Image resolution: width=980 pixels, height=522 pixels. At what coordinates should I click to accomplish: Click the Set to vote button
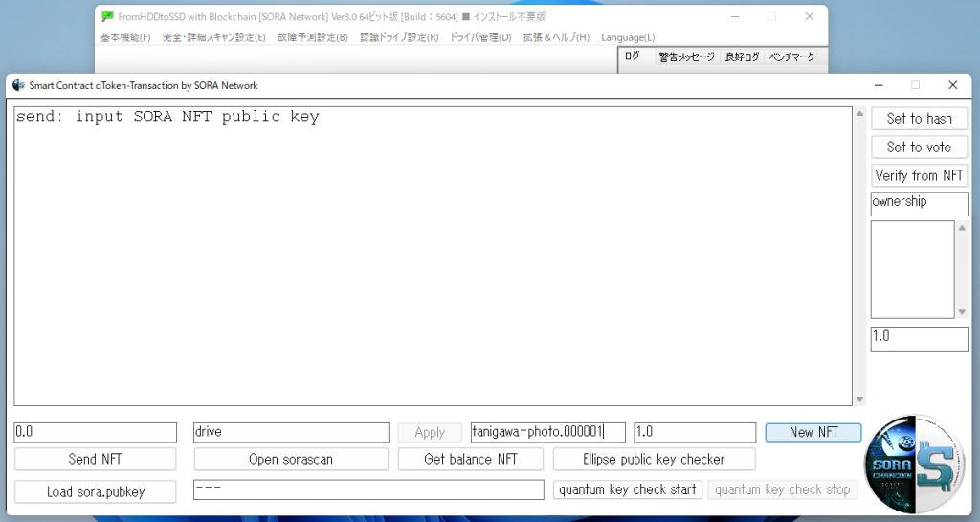919,148
